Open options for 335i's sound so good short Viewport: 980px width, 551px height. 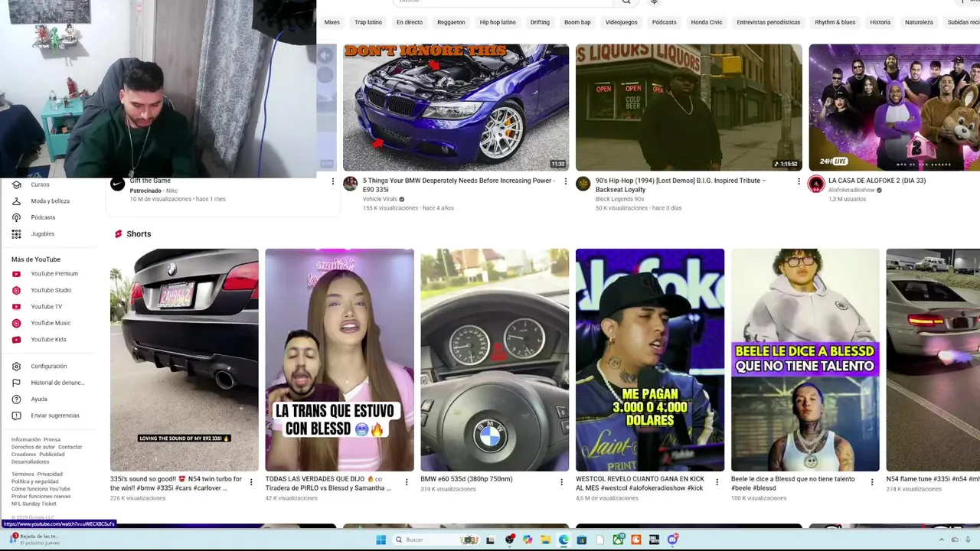point(251,482)
